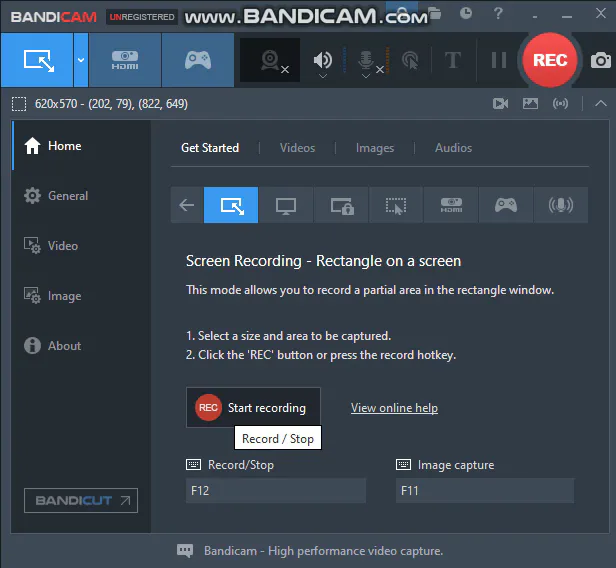Expand the speaker settings chevron
This screenshot has width=616, height=568.
pyautogui.click(x=323, y=76)
